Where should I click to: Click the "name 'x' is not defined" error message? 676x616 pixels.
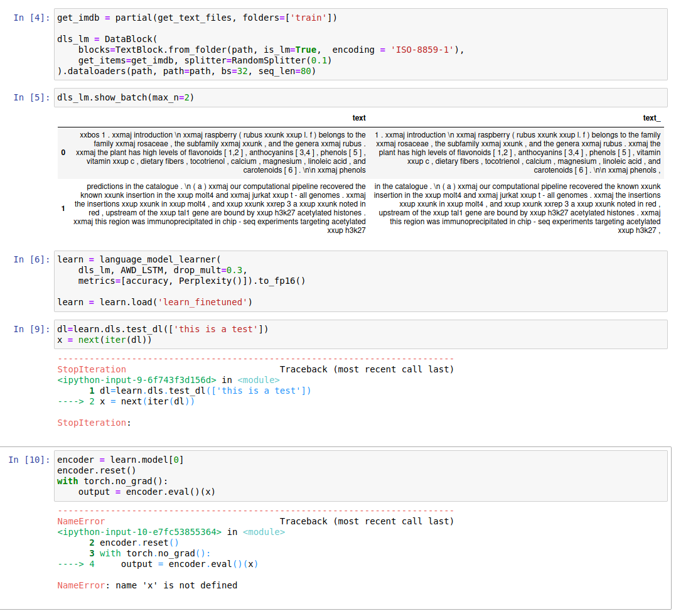pyautogui.click(x=176, y=585)
